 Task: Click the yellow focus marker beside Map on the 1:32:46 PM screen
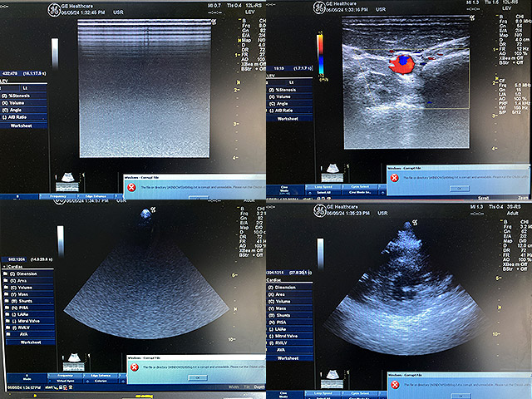coord(239,41)
